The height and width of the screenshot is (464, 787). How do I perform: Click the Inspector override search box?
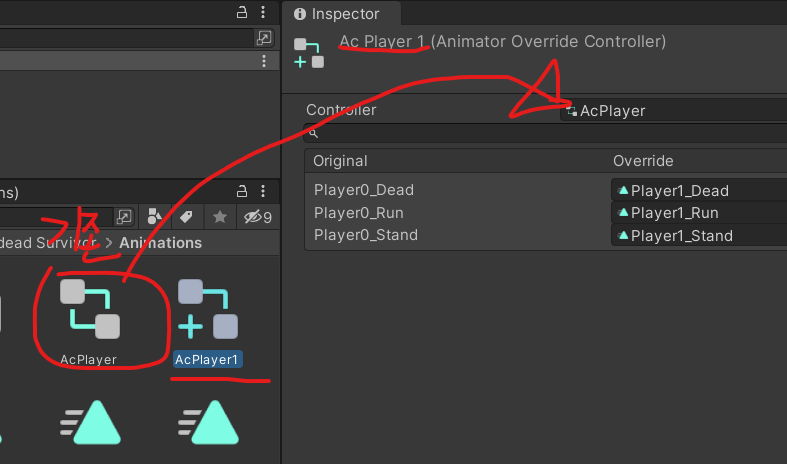click(545, 133)
